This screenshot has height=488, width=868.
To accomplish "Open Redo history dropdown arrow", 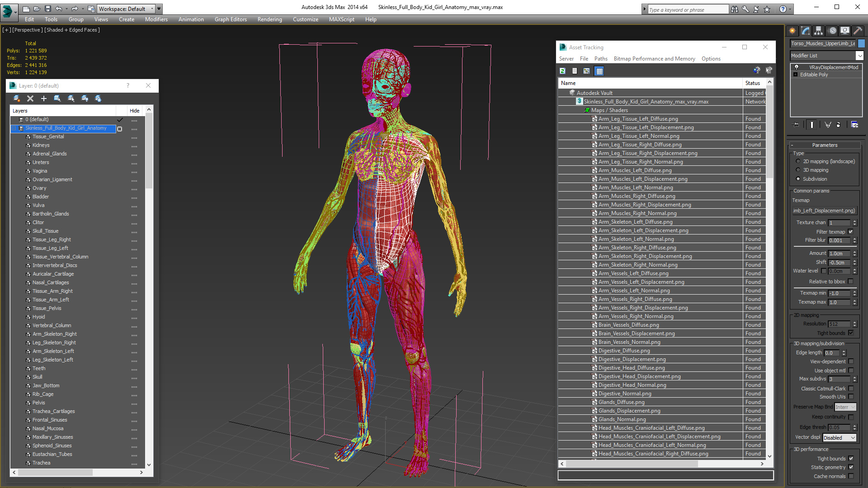I will [82, 9].
